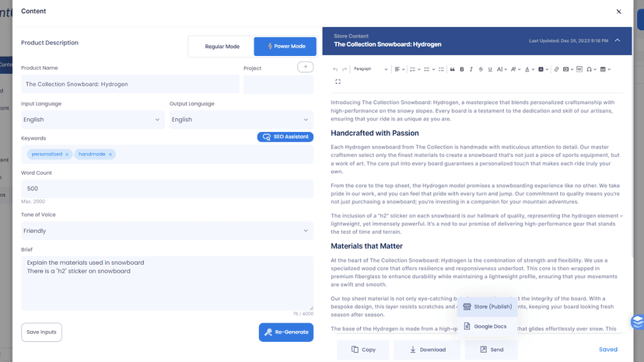Switch to Regular Mode

[x=222, y=47]
